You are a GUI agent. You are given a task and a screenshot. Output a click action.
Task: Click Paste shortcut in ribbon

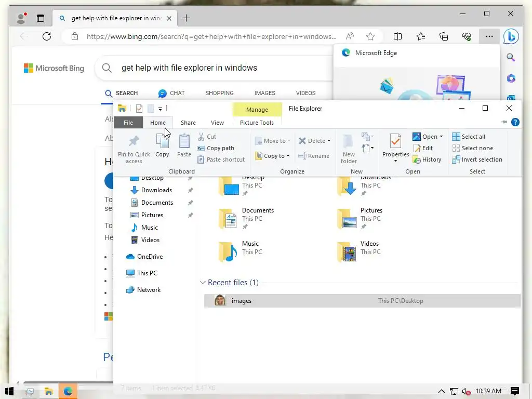(x=221, y=159)
